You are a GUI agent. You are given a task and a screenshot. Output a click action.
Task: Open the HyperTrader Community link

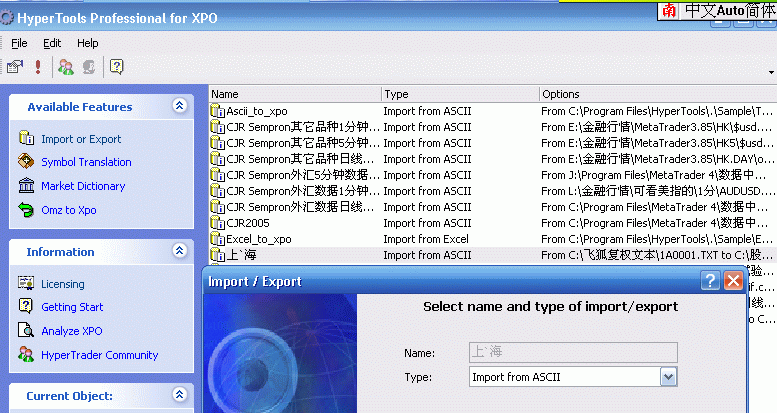tap(100, 355)
